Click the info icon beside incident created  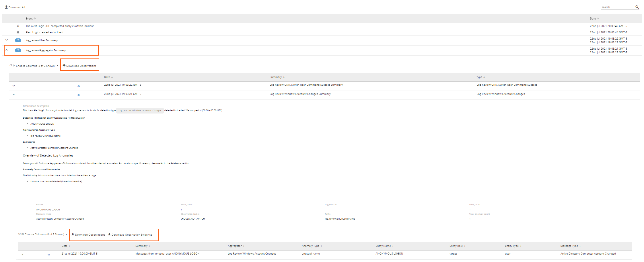click(x=18, y=32)
